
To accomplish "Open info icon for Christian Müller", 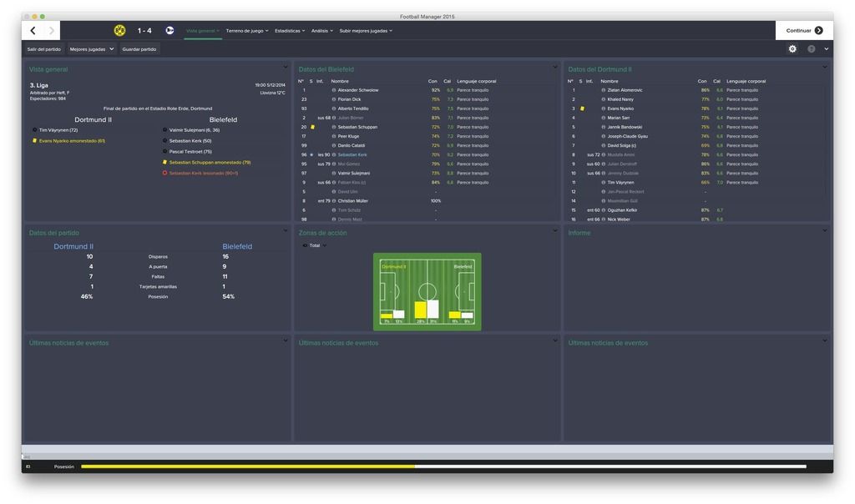I will (334, 201).
